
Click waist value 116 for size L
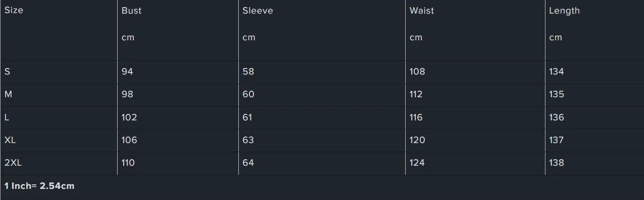416,117
